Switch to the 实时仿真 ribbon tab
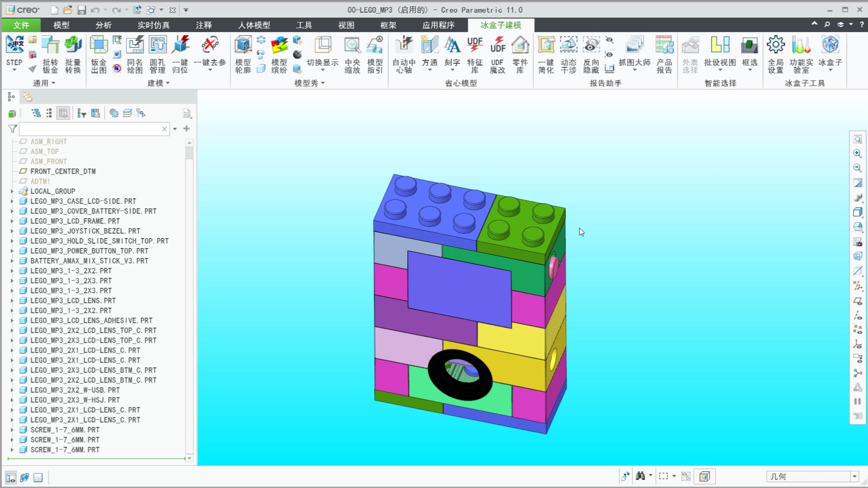Screen dimensions: 868x488 coord(154,25)
